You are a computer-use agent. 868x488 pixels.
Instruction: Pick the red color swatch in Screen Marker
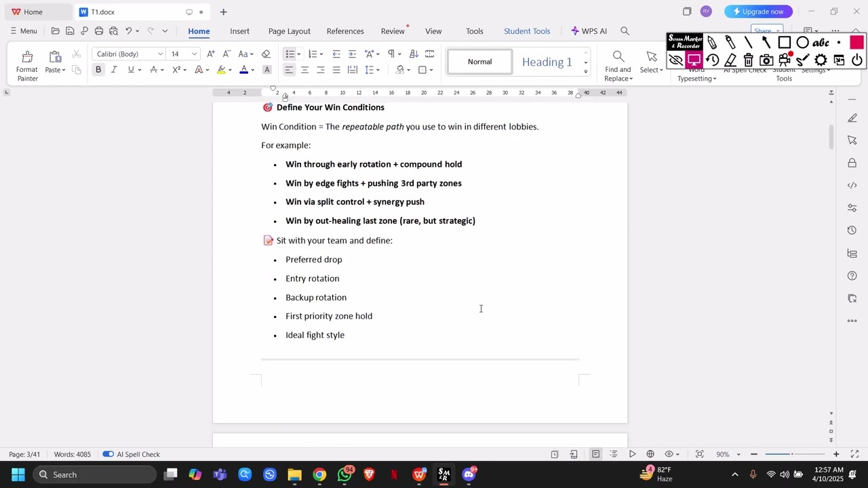(x=856, y=43)
